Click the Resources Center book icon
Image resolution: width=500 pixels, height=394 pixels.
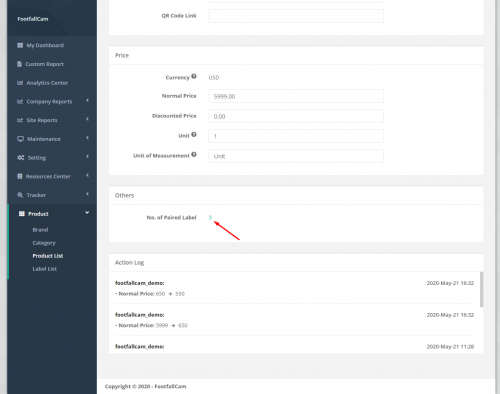(x=20, y=176)
